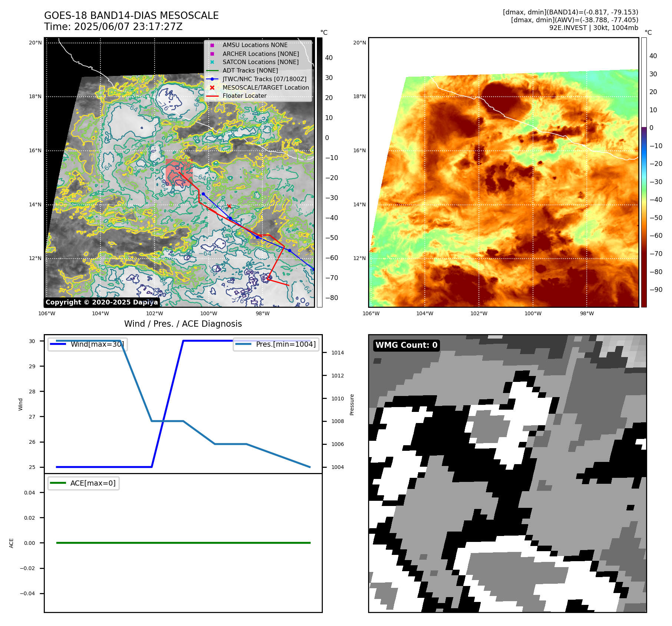672x626 pixels.
Task: Click the '20°N' label on the left map
Action: (35, 43)
